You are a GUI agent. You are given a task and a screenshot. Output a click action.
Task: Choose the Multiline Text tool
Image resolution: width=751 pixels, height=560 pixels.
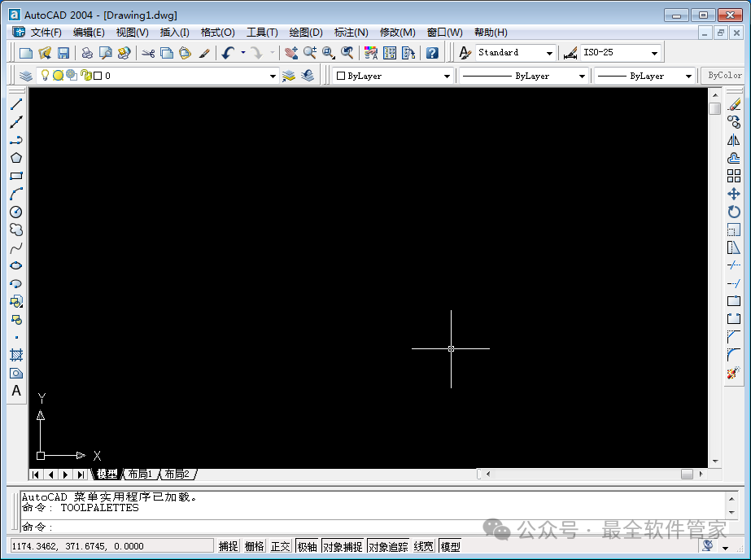(x=16, y=391)
